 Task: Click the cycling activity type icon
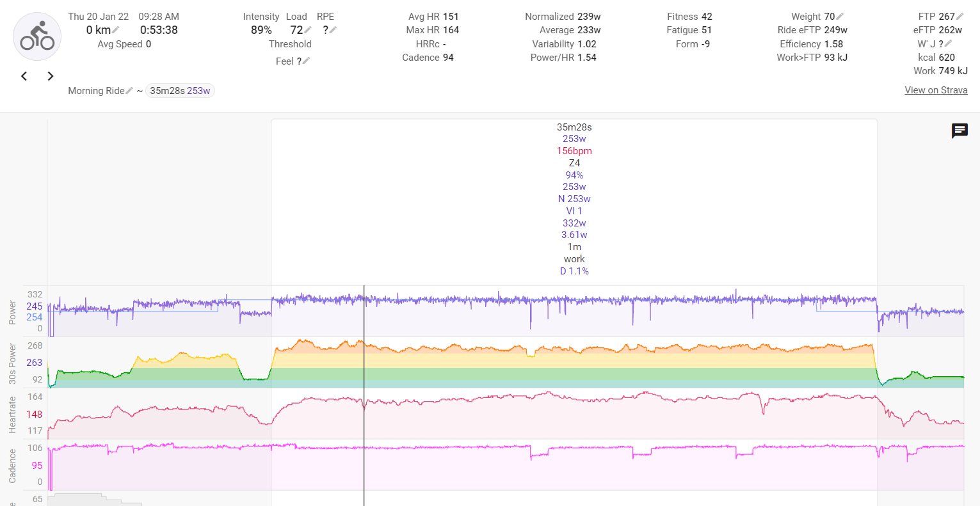(x=37, y=36)
